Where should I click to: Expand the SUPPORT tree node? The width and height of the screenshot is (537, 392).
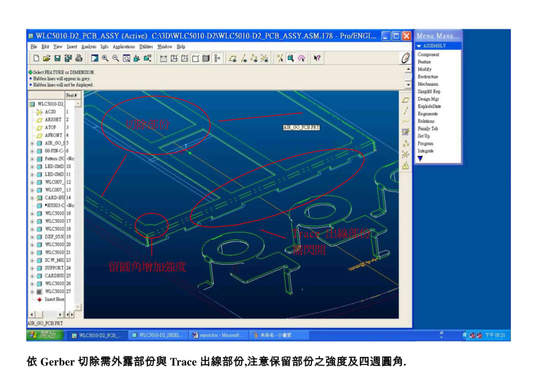(32, 268)
